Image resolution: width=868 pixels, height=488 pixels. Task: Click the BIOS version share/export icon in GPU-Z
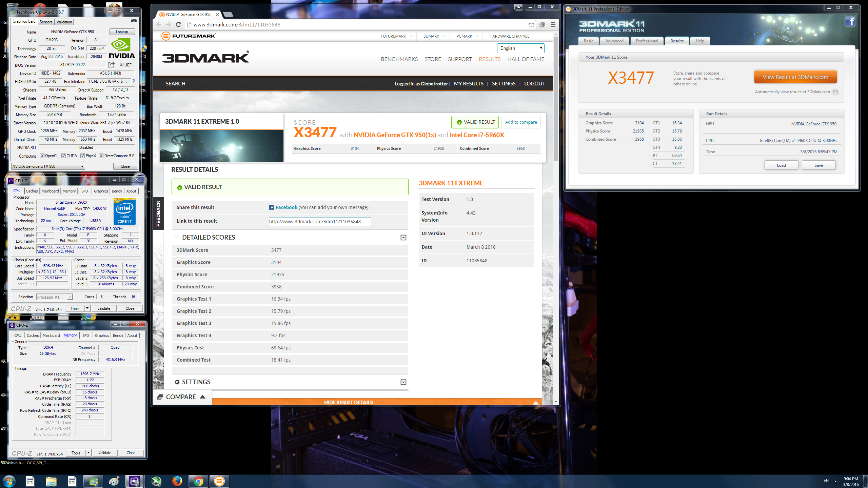(x=111, y=65)
